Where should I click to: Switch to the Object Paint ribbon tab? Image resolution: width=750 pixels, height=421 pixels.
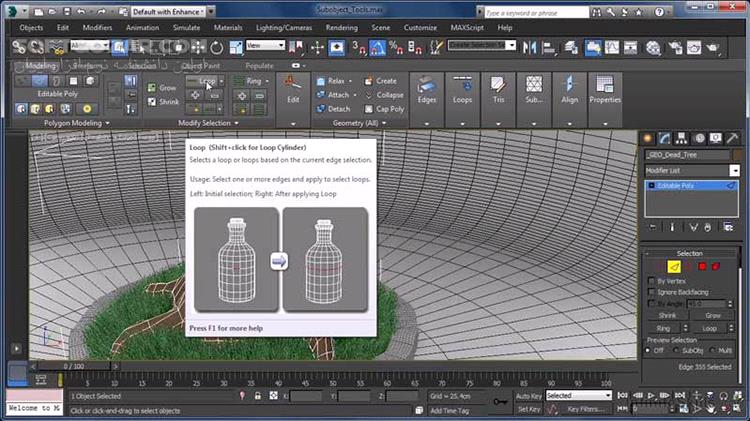coord(201,66)
